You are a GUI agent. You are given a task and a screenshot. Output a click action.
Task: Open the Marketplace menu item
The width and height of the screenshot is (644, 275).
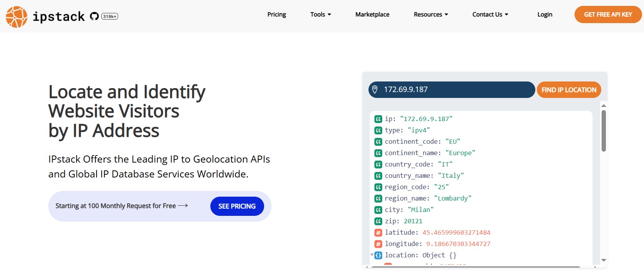coord(372,14)
